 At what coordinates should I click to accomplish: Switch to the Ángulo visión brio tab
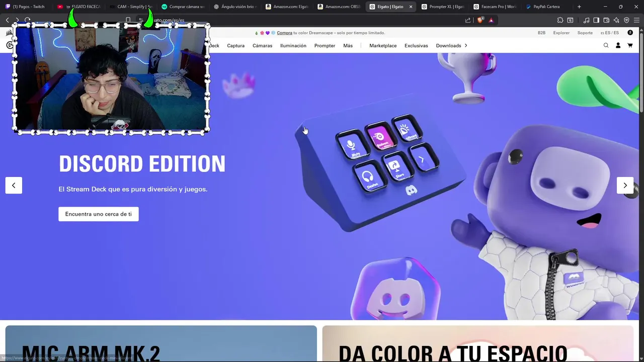235,7
